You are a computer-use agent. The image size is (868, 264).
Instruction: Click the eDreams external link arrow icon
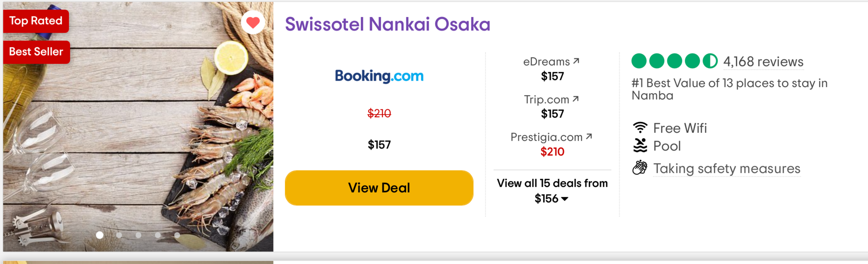coord(576,61)
